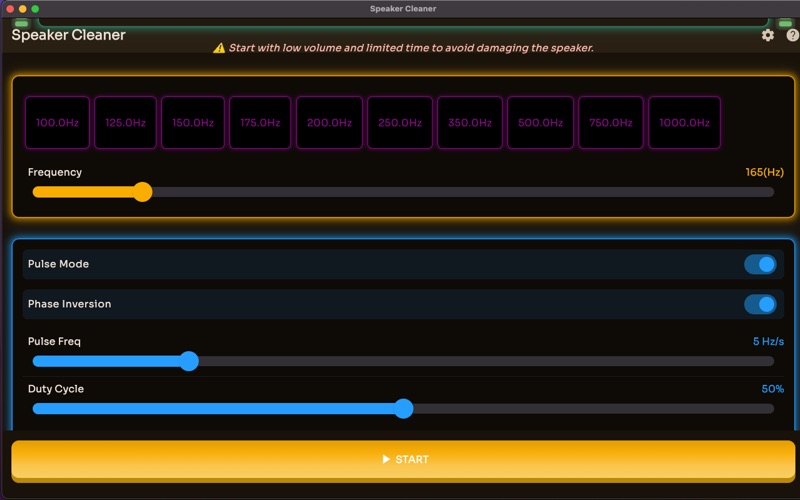Screen dimensions: 800x500
Task: Click the Frequency slider handle
Action: pyautogui.click(x=143, y=192)
